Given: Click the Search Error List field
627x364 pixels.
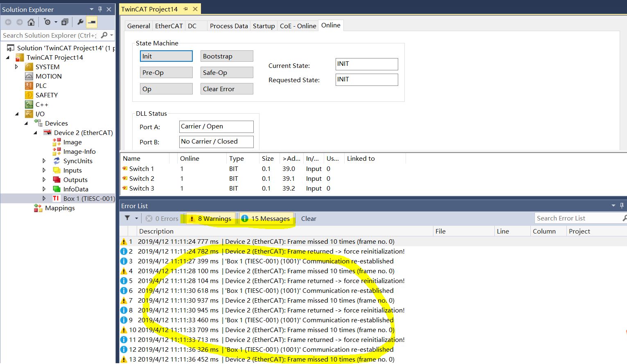Looking at the screenshot, I should [x=578, y=218].
